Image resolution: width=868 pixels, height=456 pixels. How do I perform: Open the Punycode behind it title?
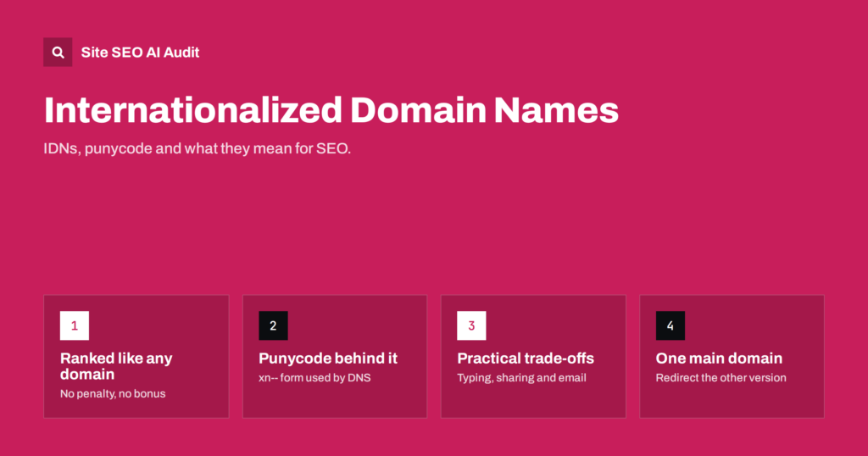click(328, 358)
